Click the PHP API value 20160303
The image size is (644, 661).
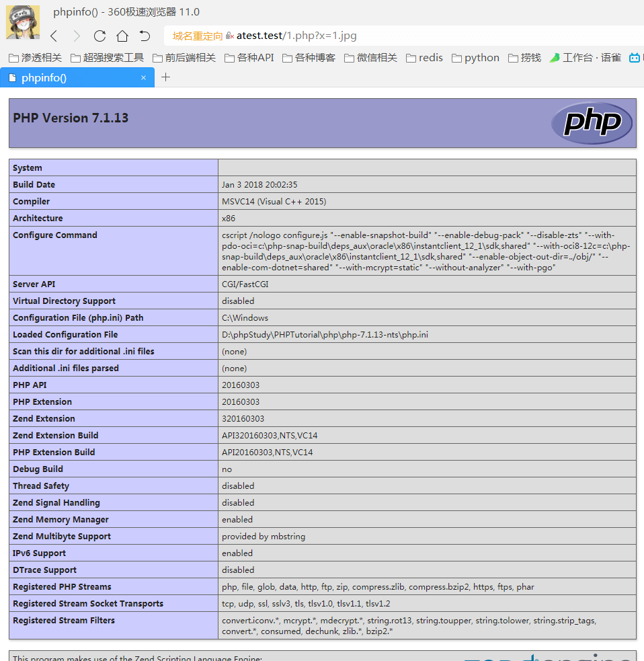[x=241, y=385]
